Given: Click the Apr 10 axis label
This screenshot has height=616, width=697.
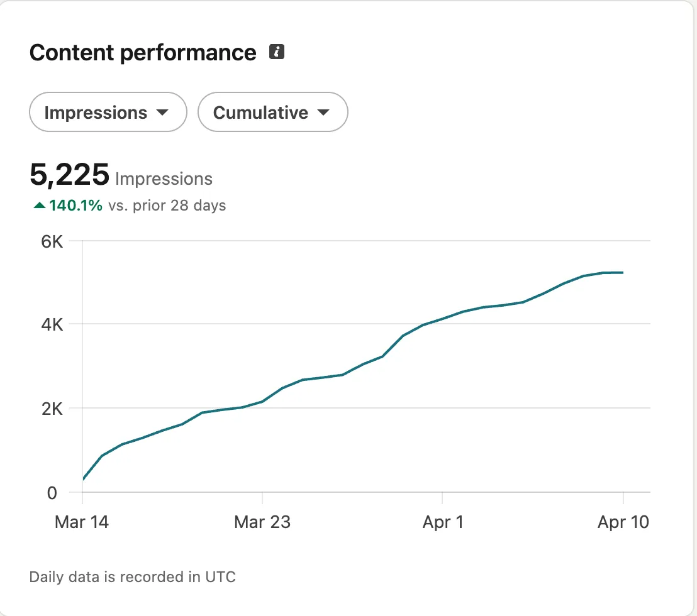Looking at the screenshot, I should [x=623, y=522].
